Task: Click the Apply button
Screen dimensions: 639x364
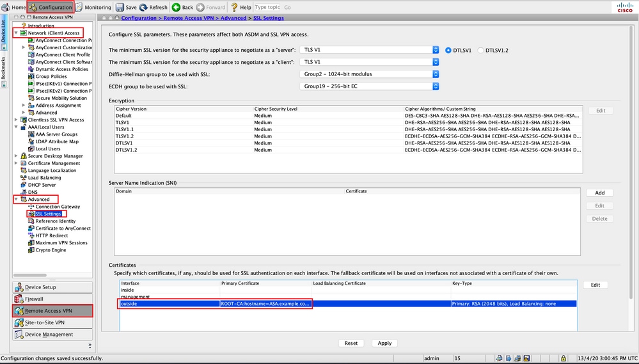Action: coord(384,344)
